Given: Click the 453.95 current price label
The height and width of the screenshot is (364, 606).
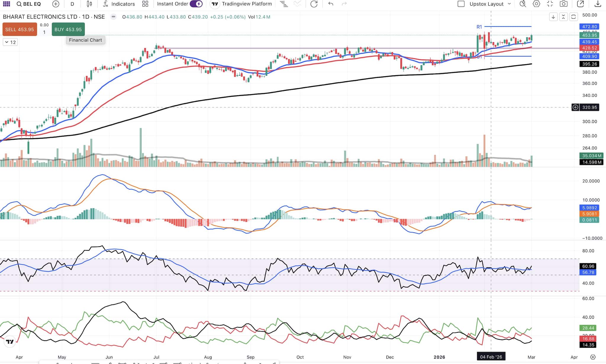Looking at the screenshot, I should (x=589, y=35).
